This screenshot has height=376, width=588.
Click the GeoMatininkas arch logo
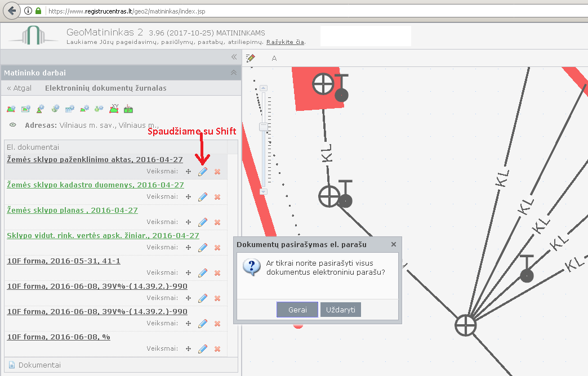33,35
